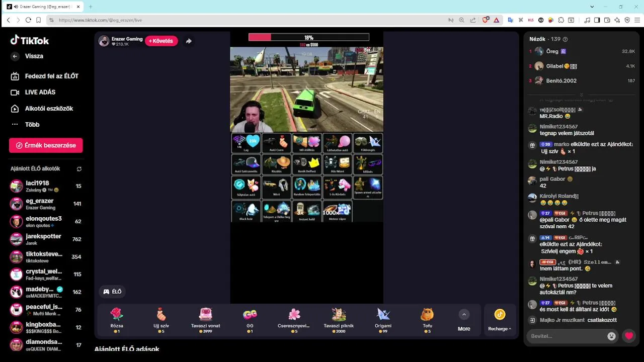Open laci1918 live stream

pyautogui.click(x=46, y=186)
